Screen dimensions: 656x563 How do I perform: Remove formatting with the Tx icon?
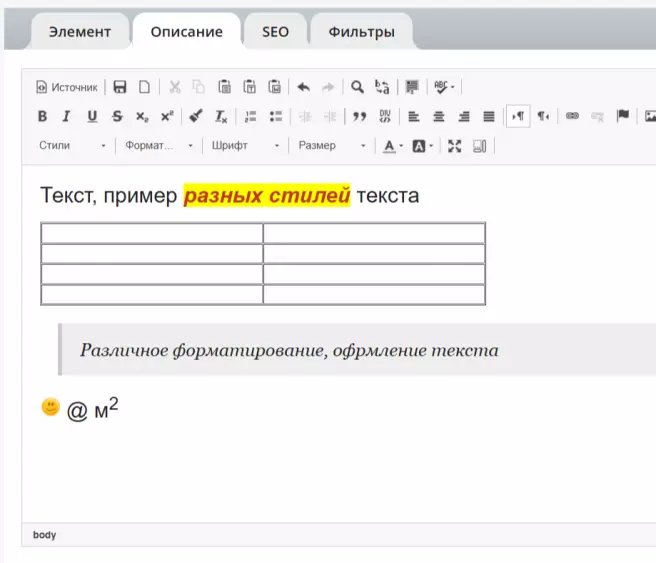coord(220,116)
